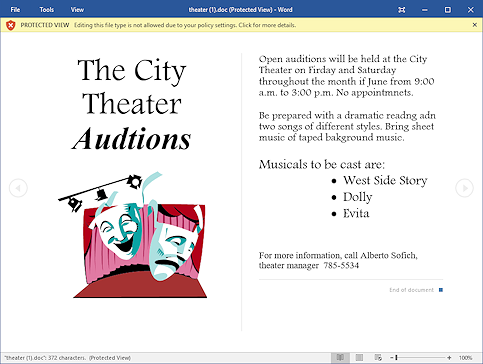
Task: Click the Protected View shield icon
Action: tap(11, 25)
